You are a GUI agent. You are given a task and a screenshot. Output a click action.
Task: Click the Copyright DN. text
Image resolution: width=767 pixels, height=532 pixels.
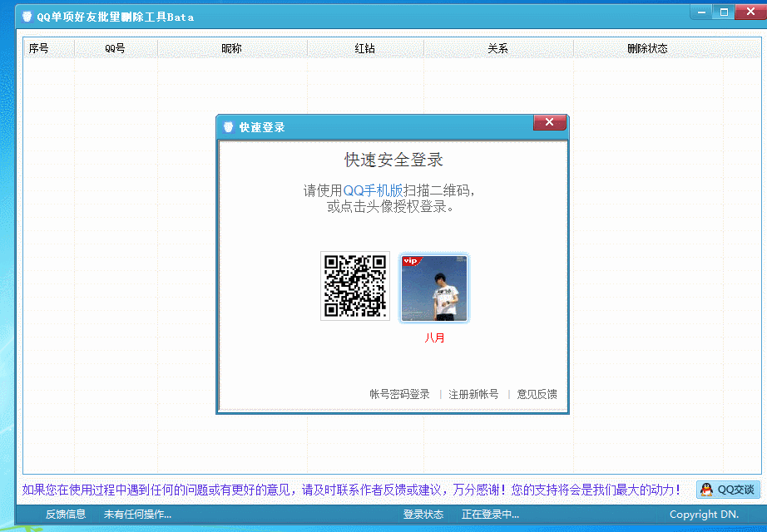coord(705,515)
